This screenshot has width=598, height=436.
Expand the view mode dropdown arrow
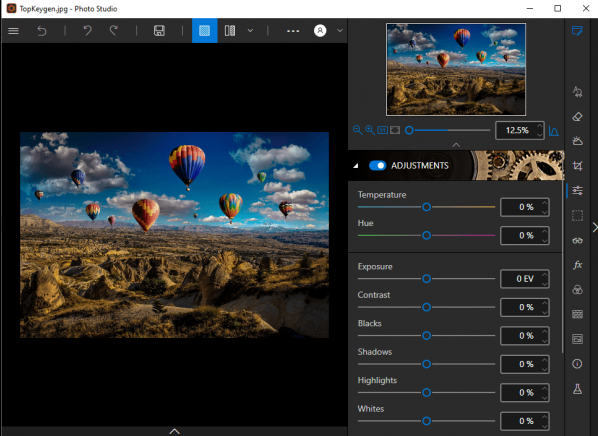pyautogui.click(x=250, y=31)
